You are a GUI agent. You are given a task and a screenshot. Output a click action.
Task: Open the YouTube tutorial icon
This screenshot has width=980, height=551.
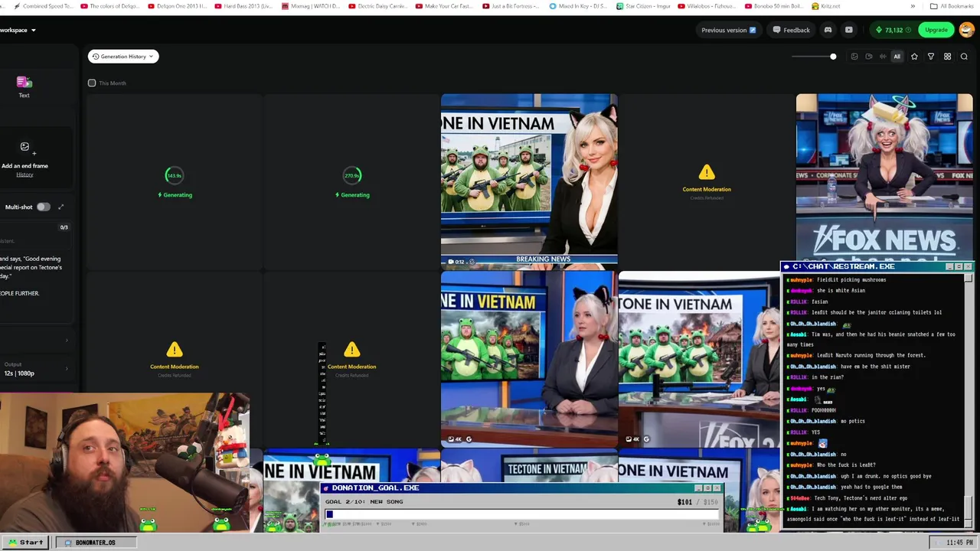tap(849, 30)
